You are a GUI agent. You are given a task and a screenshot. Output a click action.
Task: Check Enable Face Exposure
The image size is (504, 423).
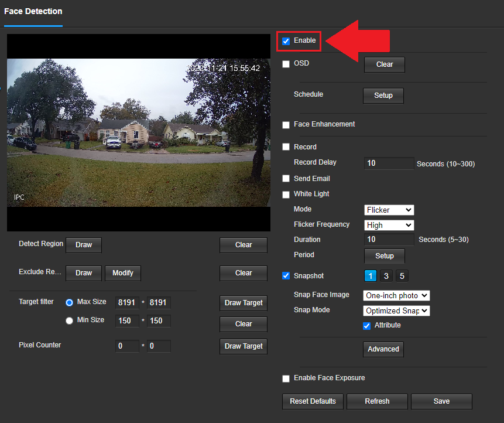pyautogui.click(x=286, y=378)
